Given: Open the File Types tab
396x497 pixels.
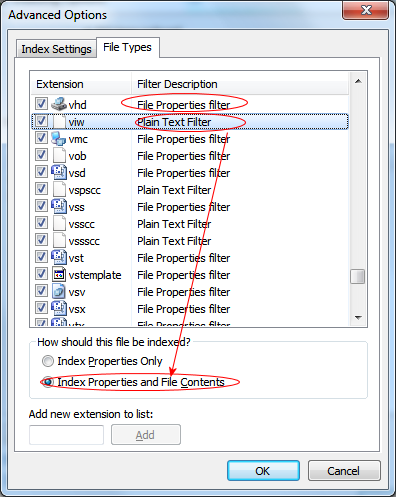Looking at the screenshot, I should pos(128,47).
